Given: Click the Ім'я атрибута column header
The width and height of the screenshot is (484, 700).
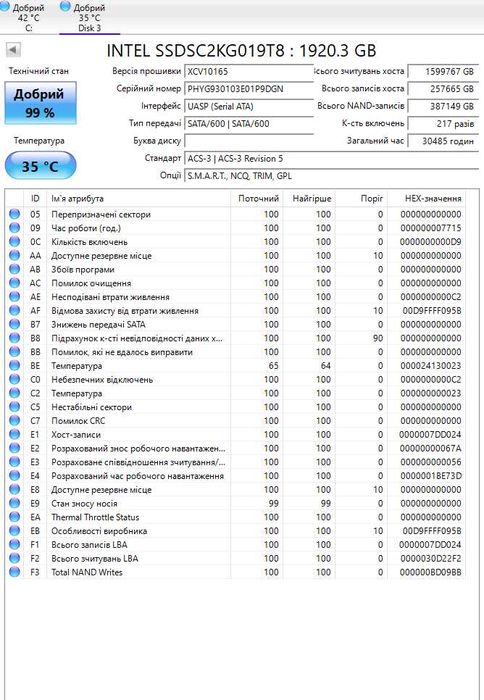Looking at the screenshot, I should pyautogui.click(x=138, y=199).
